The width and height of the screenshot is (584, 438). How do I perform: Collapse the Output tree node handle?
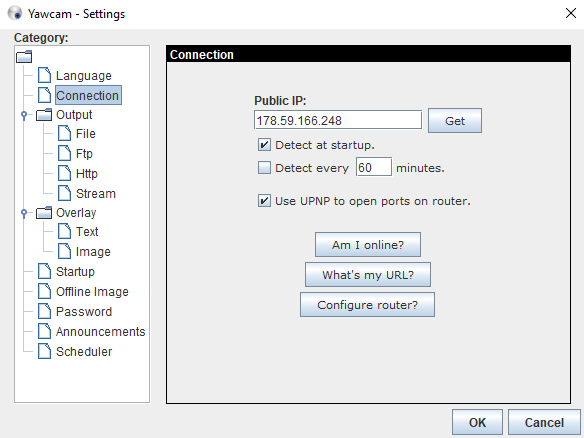(24, 115)
